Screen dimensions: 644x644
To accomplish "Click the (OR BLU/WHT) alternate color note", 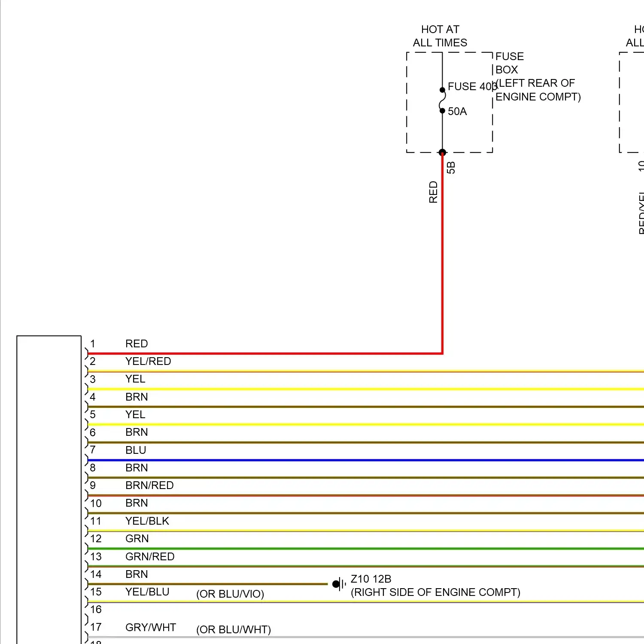I will click(234, 629).
